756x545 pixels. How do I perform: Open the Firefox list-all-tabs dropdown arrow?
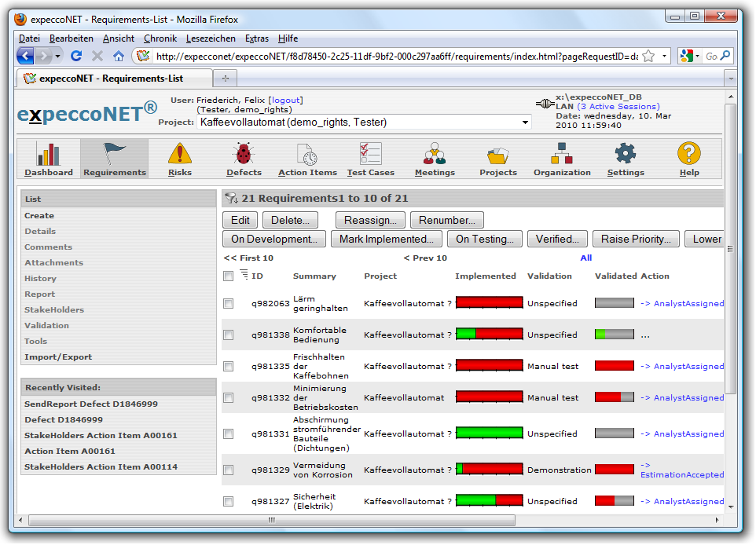coord(729,79)
